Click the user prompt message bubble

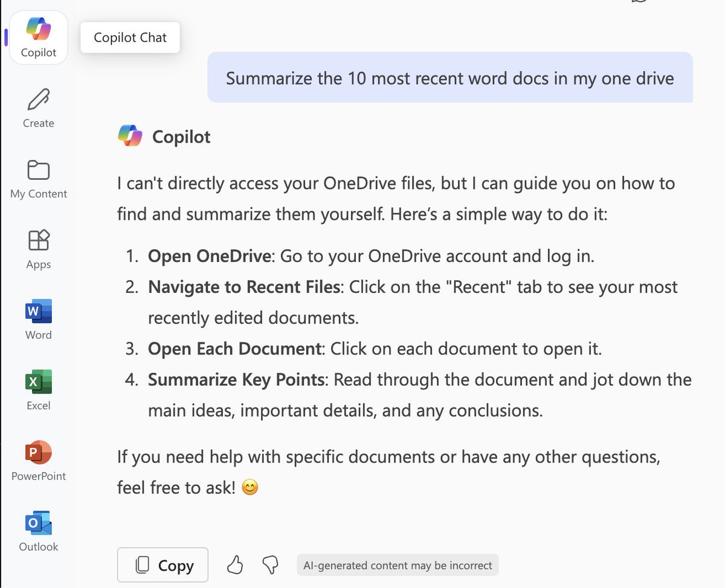(450, 77)
